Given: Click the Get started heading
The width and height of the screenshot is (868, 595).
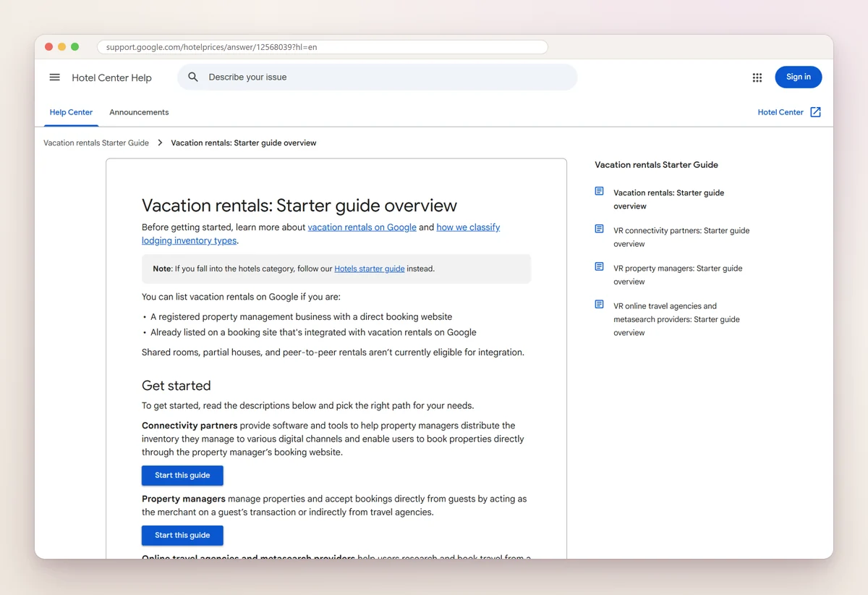Looking at the screenshot, I should click(176, 386).
